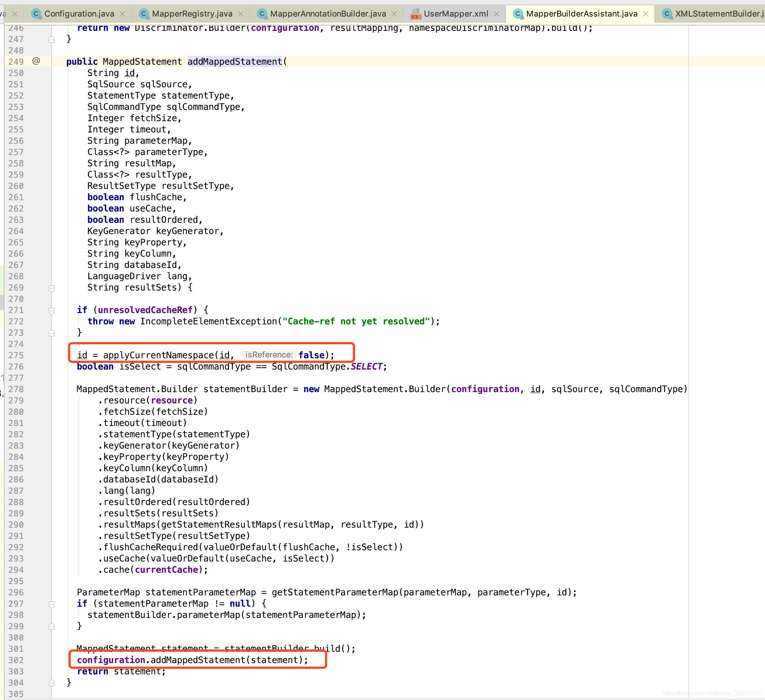This screenshot has height=700, width=765.
Task: Click the applyCurrentNamespace method call
Action: (158, 355)
